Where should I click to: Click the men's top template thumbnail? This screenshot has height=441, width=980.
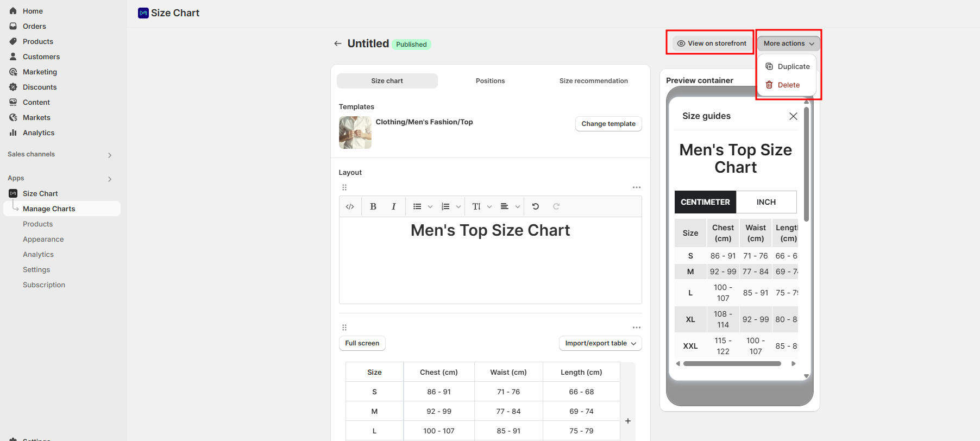[355, 133]
